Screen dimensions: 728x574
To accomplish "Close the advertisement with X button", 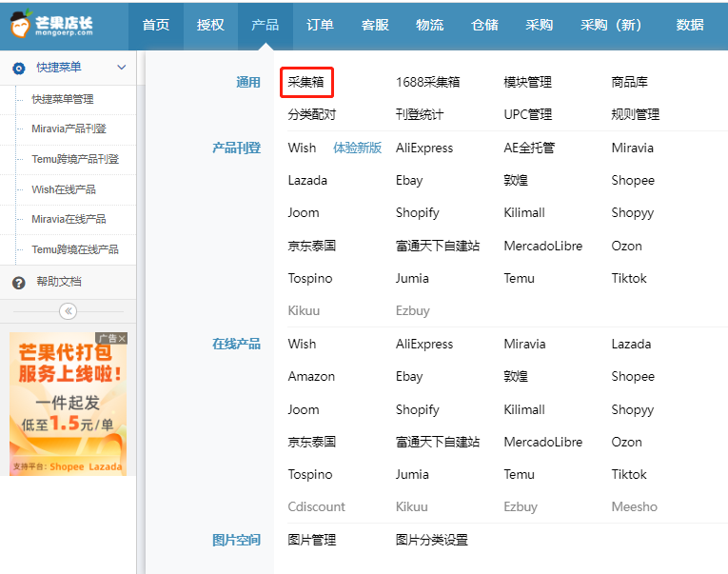I will 122,339.
